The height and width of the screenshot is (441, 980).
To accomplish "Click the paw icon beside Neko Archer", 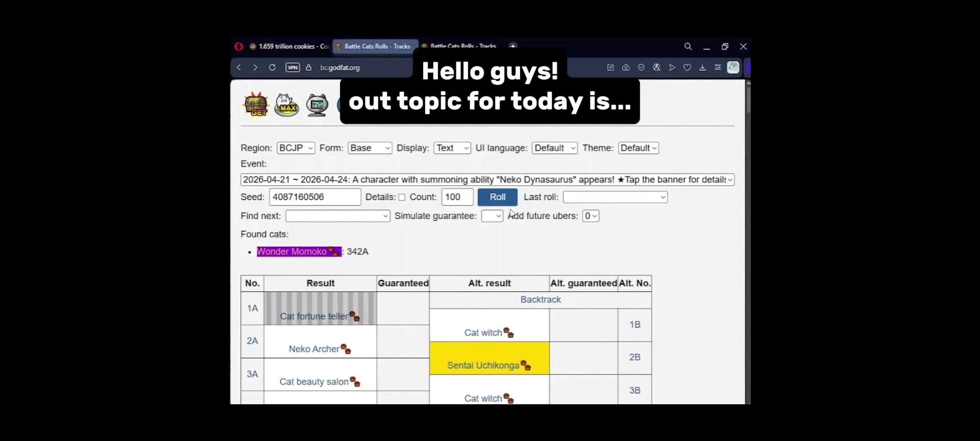I will pyautogui.click(x=346, y=350).
